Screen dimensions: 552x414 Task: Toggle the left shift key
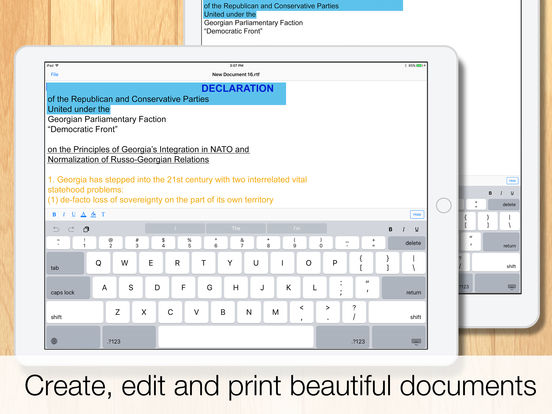75,312
